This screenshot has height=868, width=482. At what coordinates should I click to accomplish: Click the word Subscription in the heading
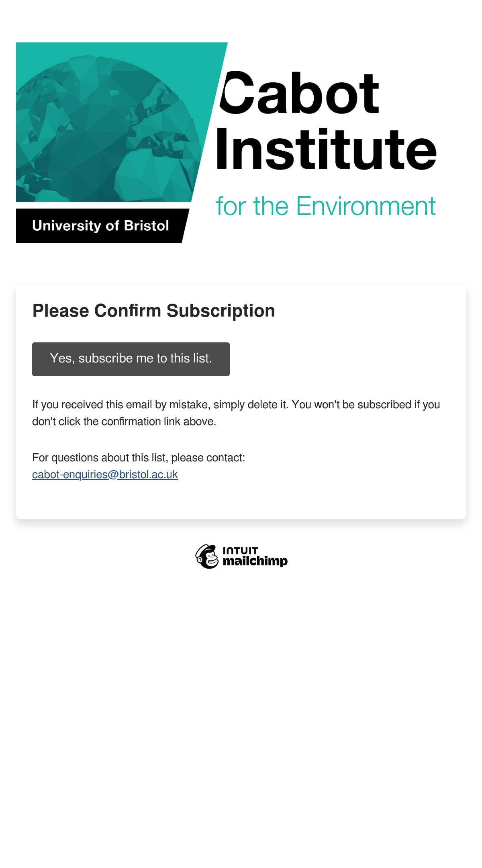[221, 311]
